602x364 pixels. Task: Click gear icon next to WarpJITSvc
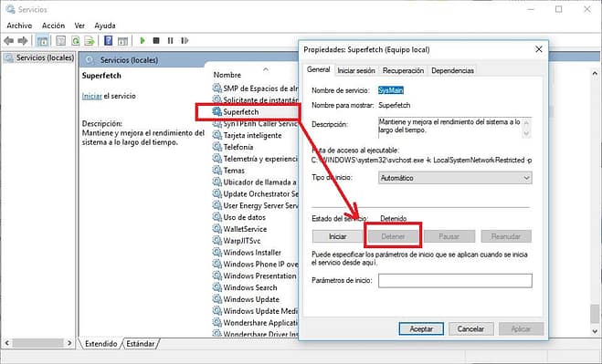point(217,241)
